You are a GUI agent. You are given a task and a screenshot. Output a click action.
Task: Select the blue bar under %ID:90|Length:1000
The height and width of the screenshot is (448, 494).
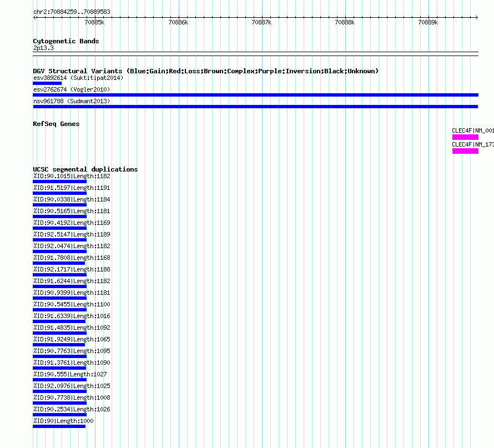click(x=59, y=426)
